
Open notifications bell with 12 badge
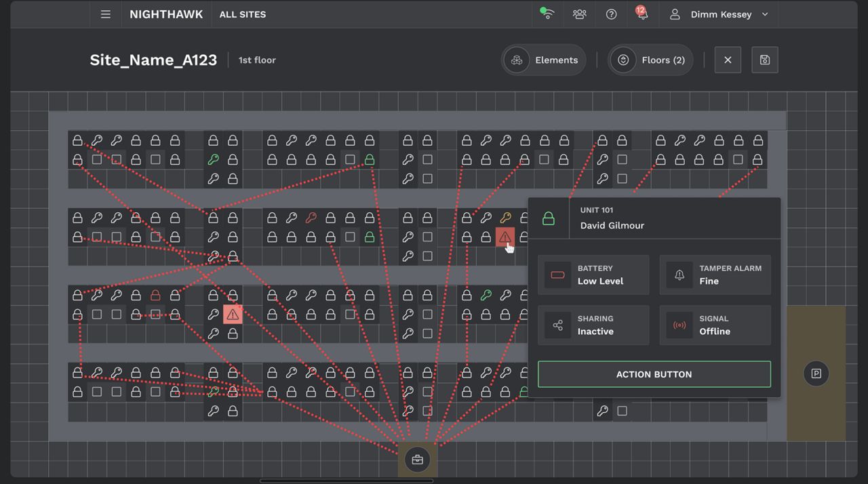click(x=642, y=14)
